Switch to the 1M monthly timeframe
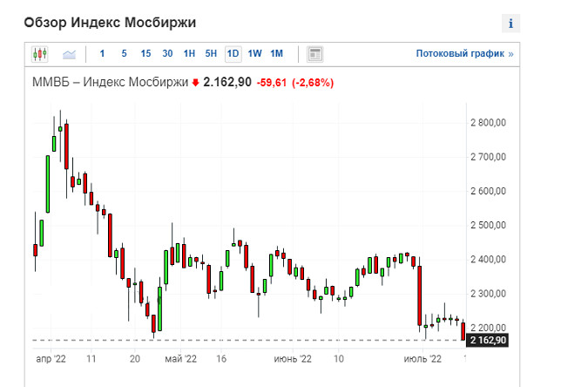The height and width of the screenshot is (387, 588). (276, 54)
